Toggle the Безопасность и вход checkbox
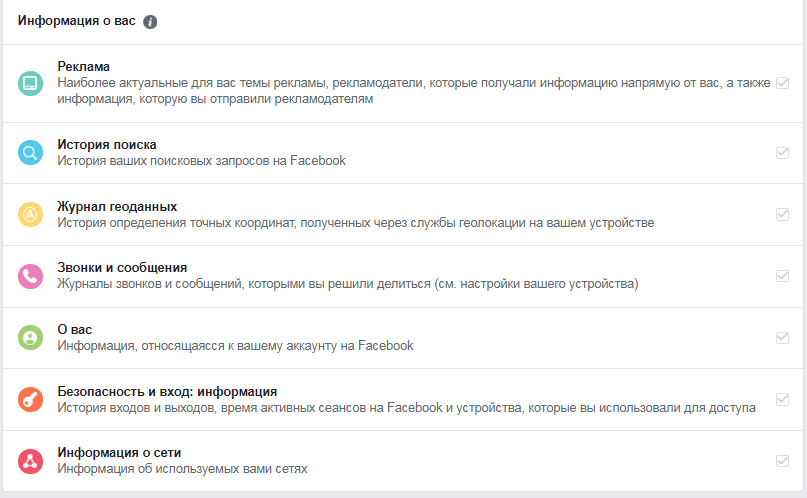The width and height of the screenshot is (807, 498). point(782,400)
